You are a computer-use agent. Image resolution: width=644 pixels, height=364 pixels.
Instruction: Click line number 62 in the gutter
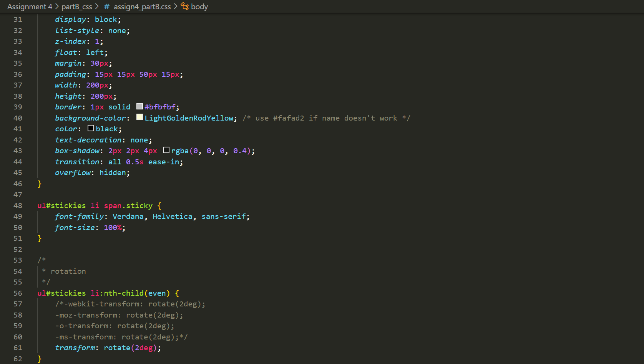click(x=18, y=359)
